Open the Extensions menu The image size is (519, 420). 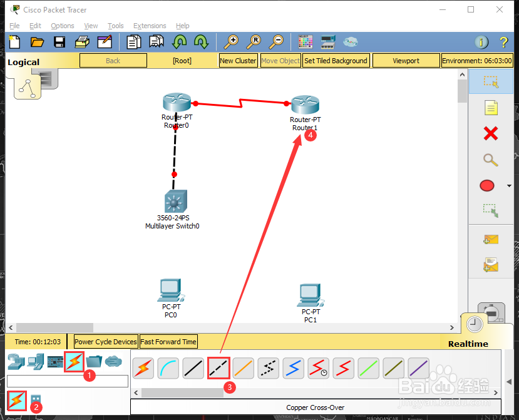pos(150,26)
